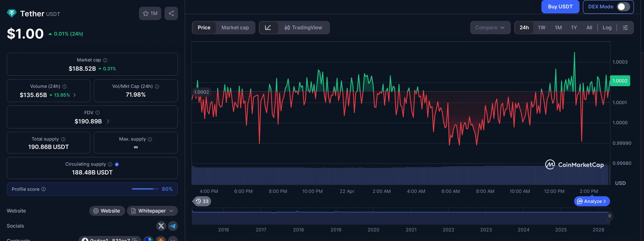644x241 pixels.
Task: Click the $190.89B FDV value
Action: pos(88,121)
